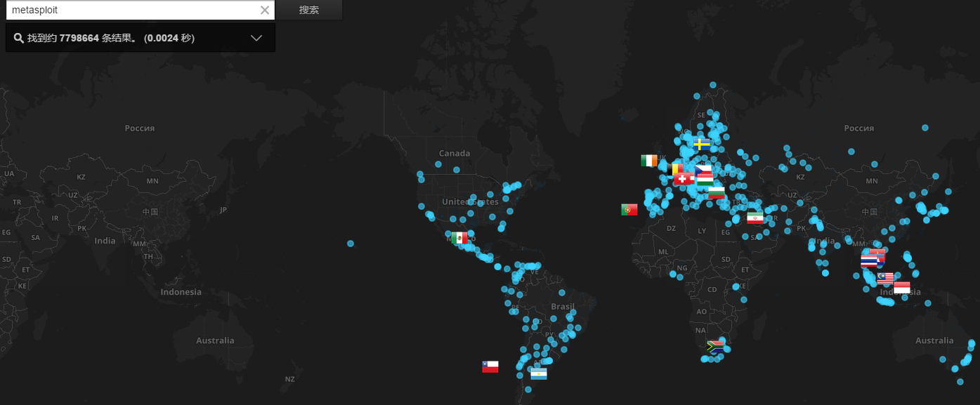
Task: Click the Brasil map label
Action: (x=563, y=307)
